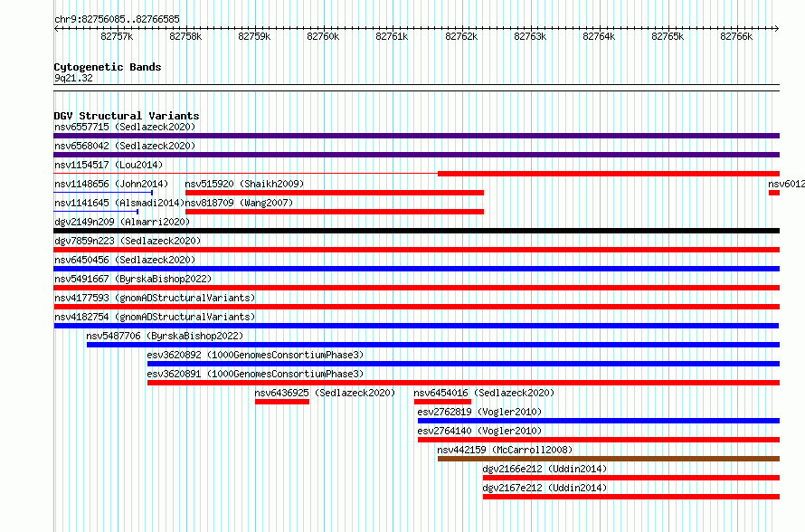Screen dimensions: 805x532
Task: Select the nsv6568042 (Sedlazeck2020) label
Action: point(125,146)
